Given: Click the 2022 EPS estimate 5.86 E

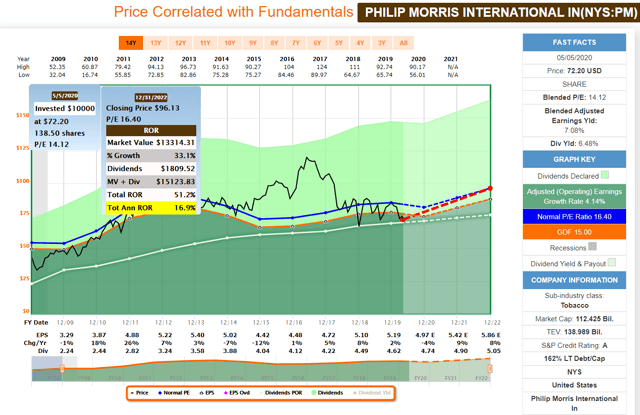Looking at the screenshot, I should coord(491,335).
